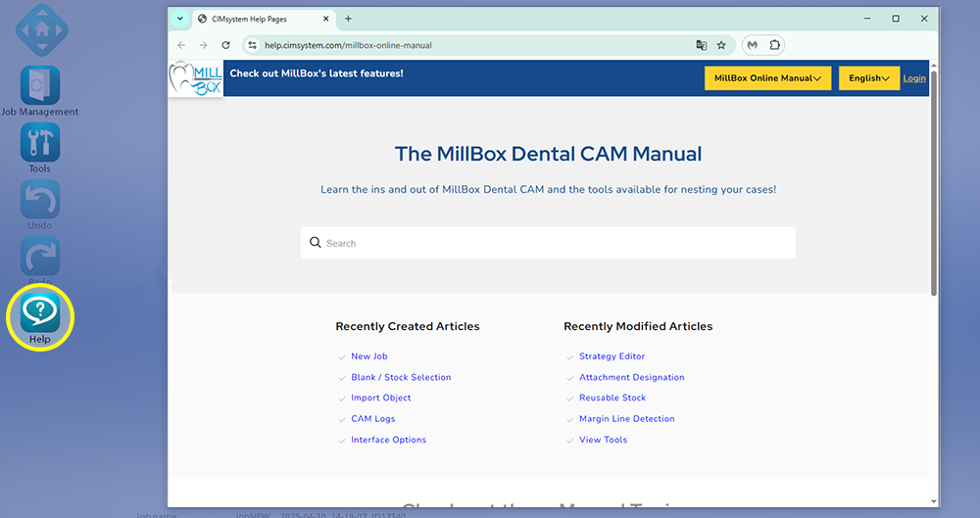The width and height of the screenshot is (980, 518).
Task: Click the scrollbar down arrow
Action: [934, 501]
